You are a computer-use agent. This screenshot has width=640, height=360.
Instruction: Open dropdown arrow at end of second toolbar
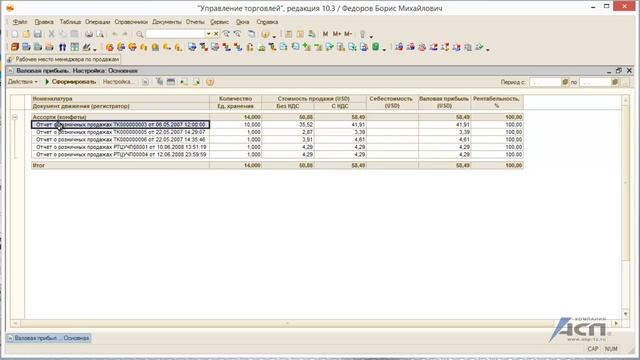click(488, 49)
